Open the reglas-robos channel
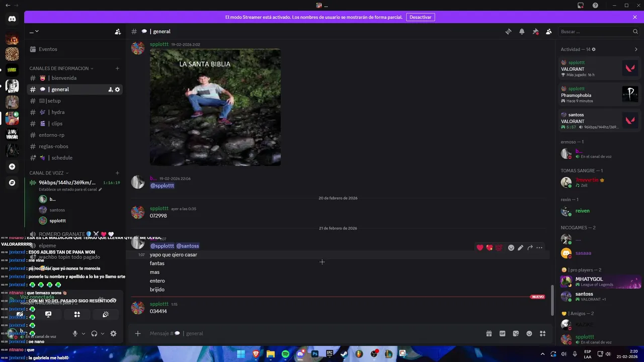Image resolution: width=644 pixels, height=362 pixels. point(74,146)
